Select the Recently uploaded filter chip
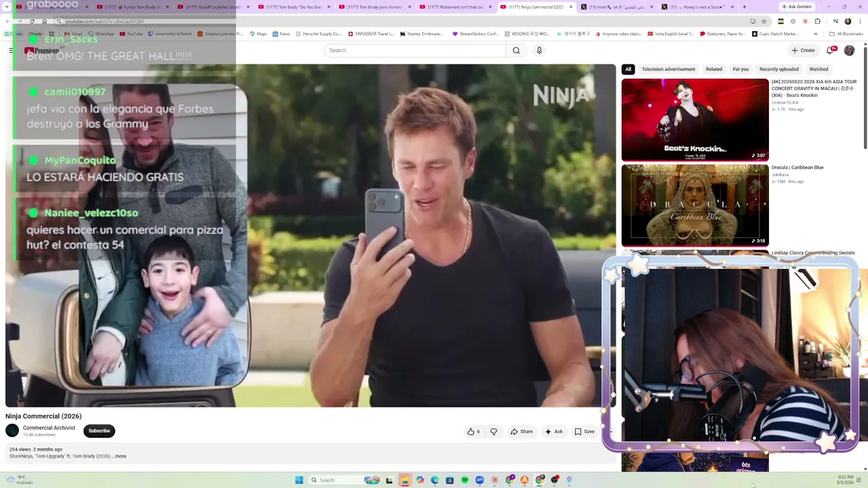 (x=779, y=69)
